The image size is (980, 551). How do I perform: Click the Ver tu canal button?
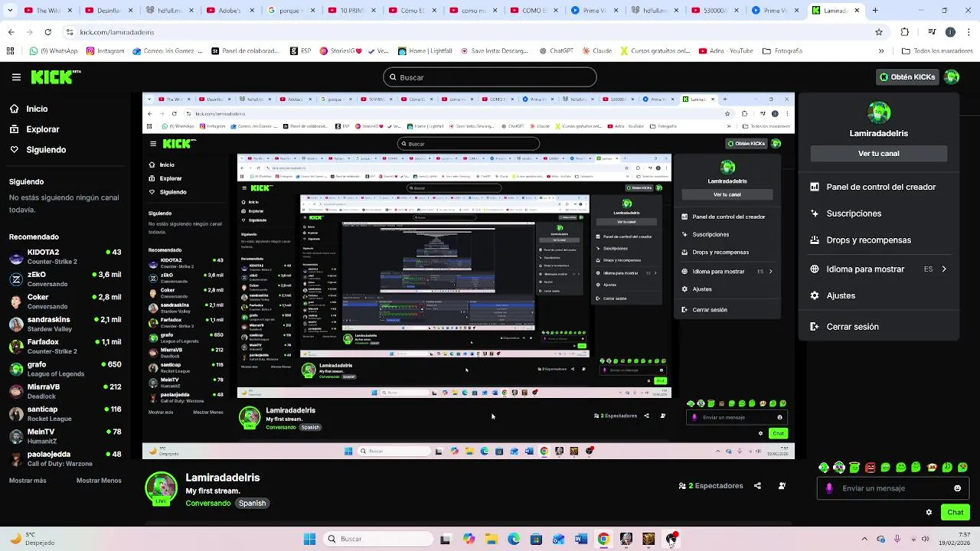pos(879,154)
